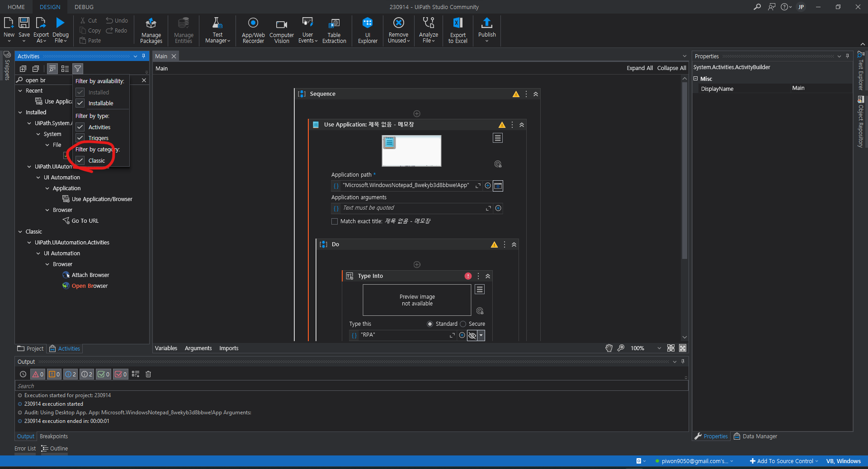Select the Standard radio button
868x469 pixels.
click(x=430, y=324)
